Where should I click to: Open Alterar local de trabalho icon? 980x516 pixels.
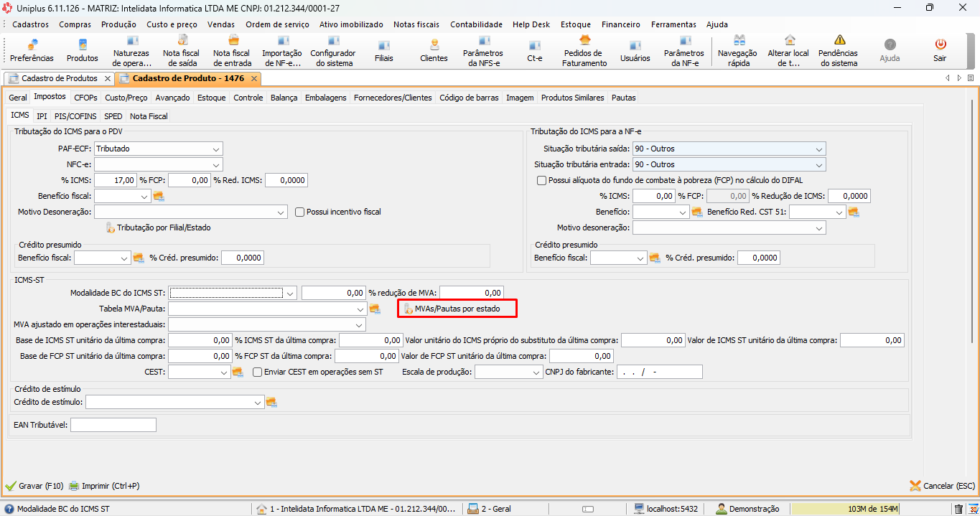[788, 51]
